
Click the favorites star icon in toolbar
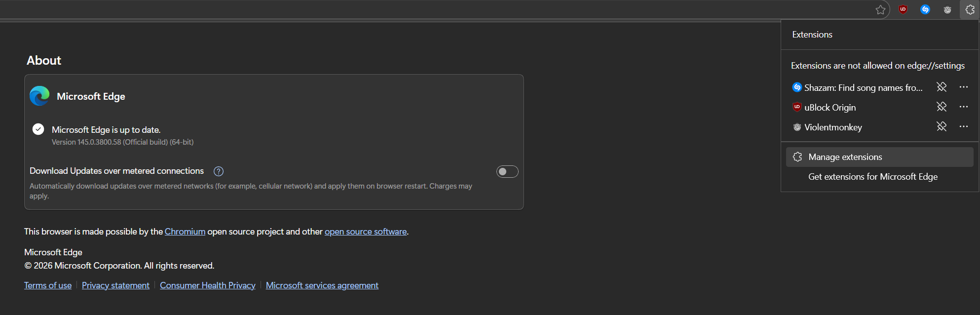[880, 10]
